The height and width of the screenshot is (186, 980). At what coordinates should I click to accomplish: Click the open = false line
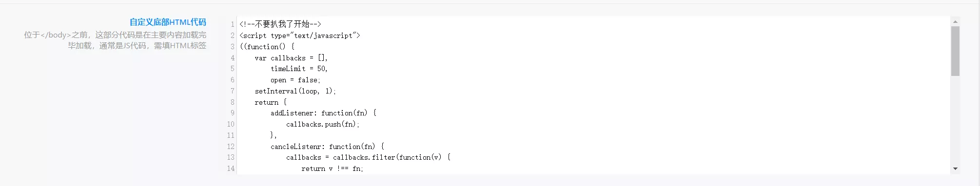(x=295, y=80)
